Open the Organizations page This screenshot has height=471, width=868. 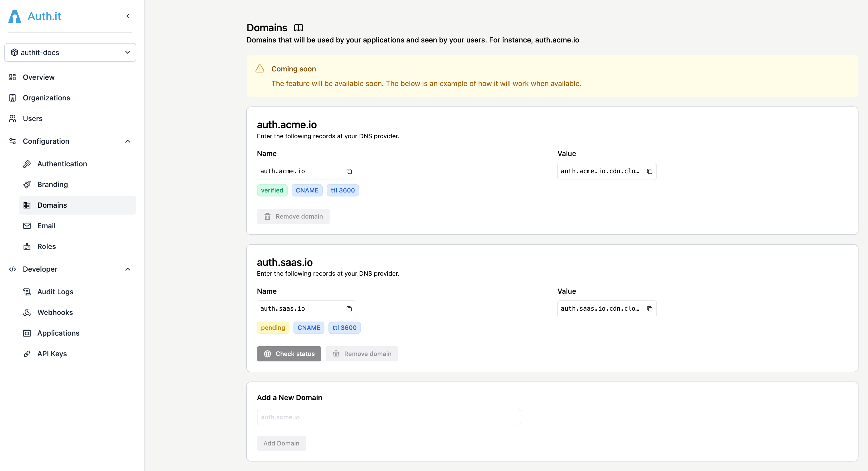click(46, 98)
